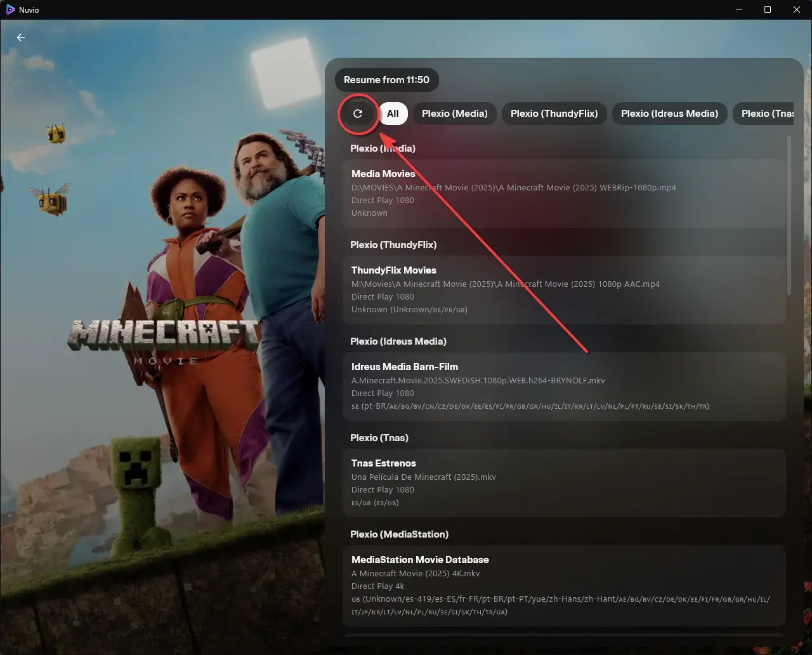Screen dimensions: 812x655
Task: Click the Plexio (MediaStation) section header
Action: (400, 534)
